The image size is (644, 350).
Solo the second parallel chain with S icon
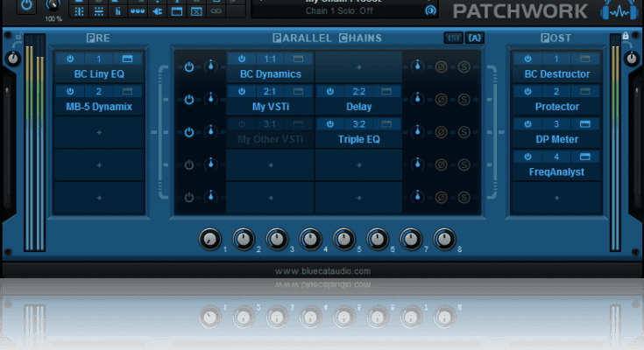[x=462, y=99]
